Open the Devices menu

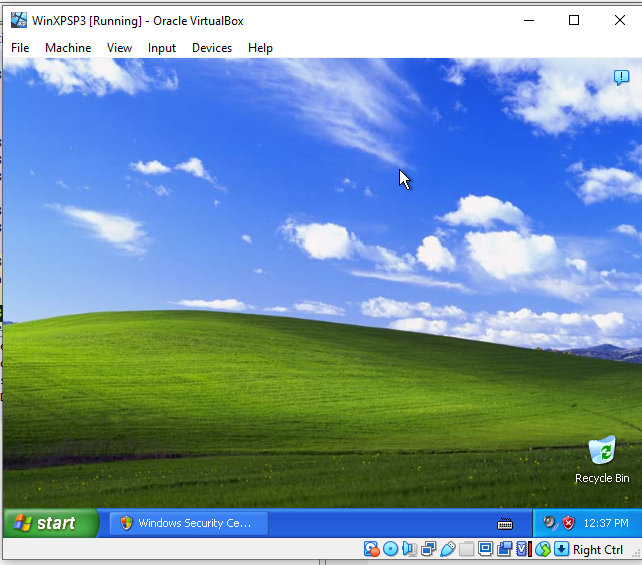[212, 48]
